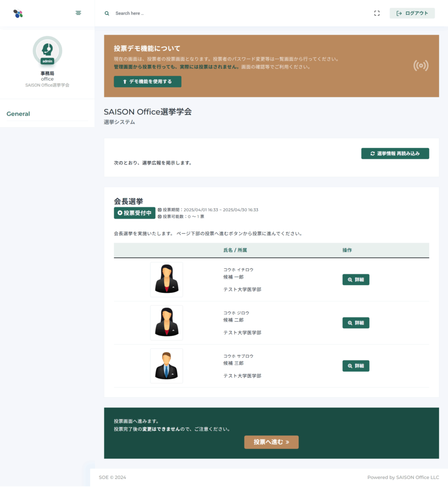
Task: Click the name コウホ イチロウ
Action: tap(238, 270)
